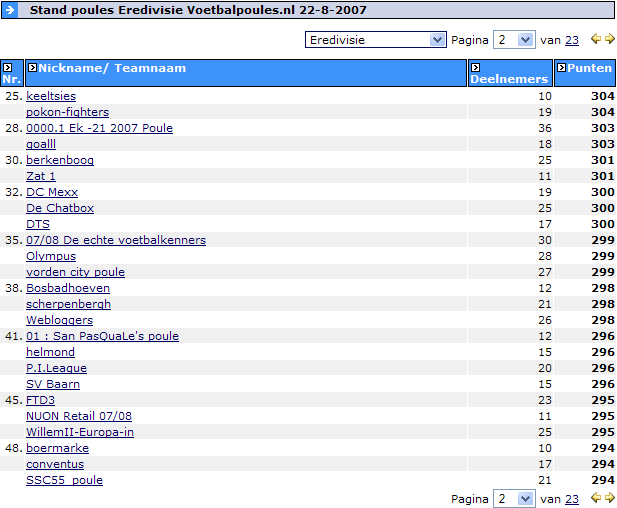Go to previous page using top left arrow
617x508 pixels.
[596, 40]
